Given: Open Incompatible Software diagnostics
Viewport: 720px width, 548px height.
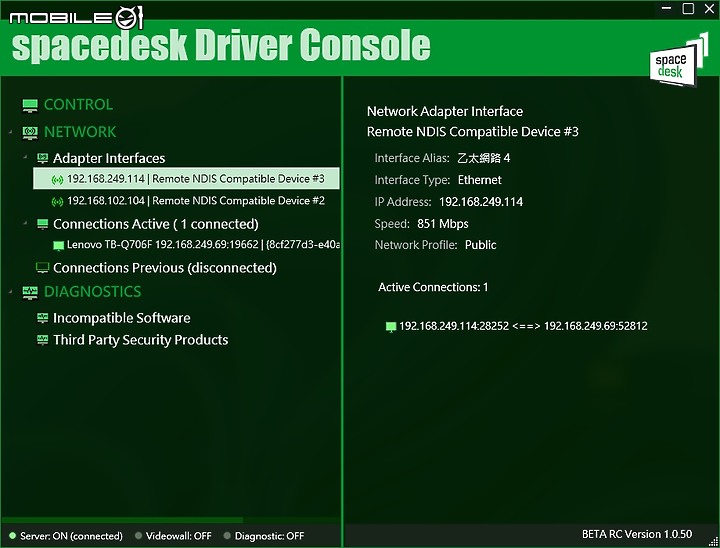Looking at the screenshot, I should (122, 318).
